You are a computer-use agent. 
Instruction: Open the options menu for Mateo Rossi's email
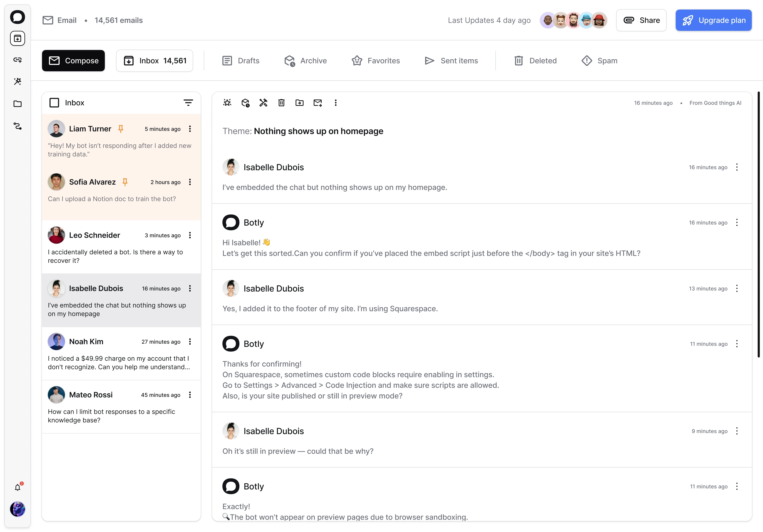(190, 395)
